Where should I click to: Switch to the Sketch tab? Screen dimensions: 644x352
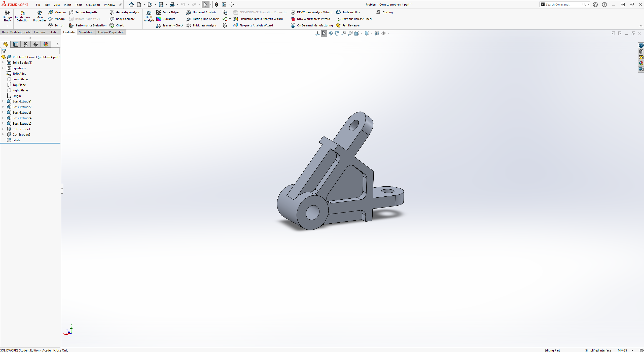(x=54, y=32)
